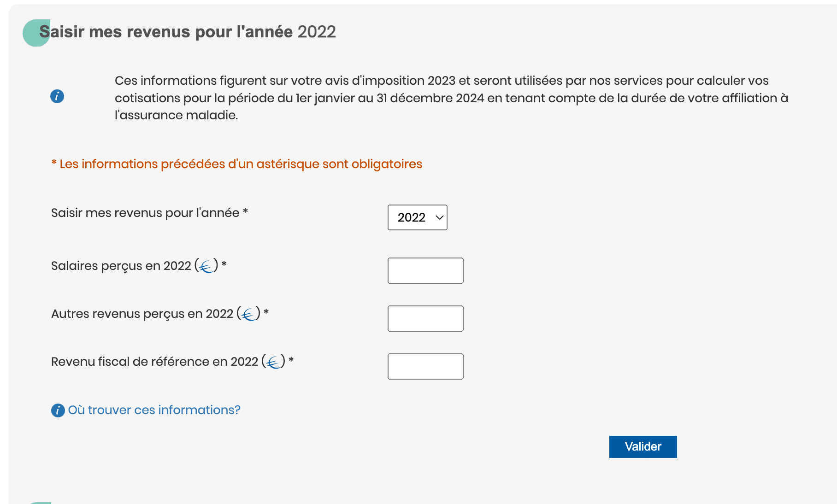This screenshot has width=837, height=504.
Task: Click the informational paragraph about avis d'imposition 2023
Action: (452, 98)
